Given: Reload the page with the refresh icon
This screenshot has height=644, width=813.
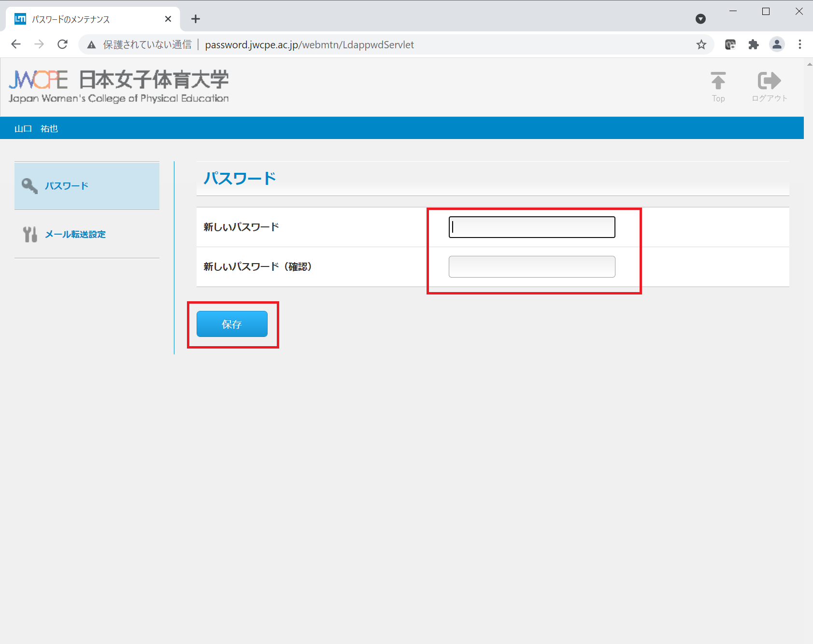Looking at the screenshot, I should click(62, 44).
